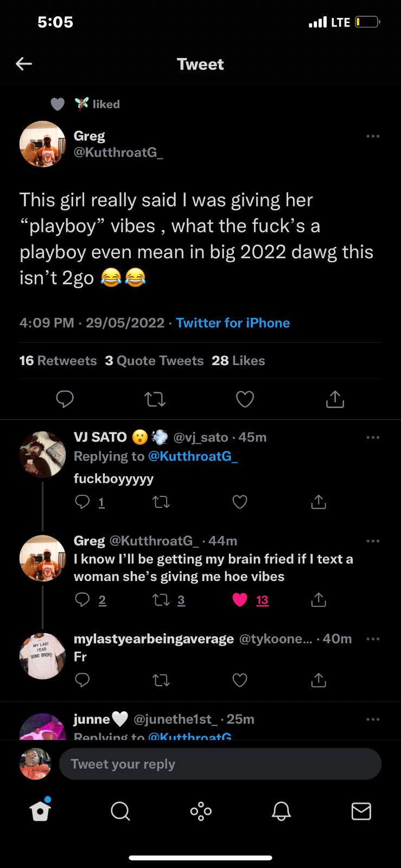Open direct messages envelope tab
401x868 pixels.
click(361, 812)
